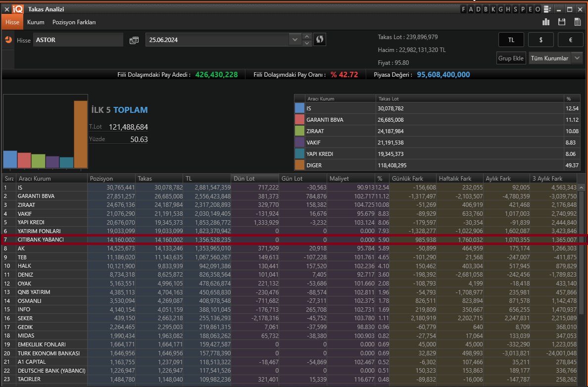Switch to the Kurum tab
The width and height of the screenshot is (588, 387).
(36, 22)
